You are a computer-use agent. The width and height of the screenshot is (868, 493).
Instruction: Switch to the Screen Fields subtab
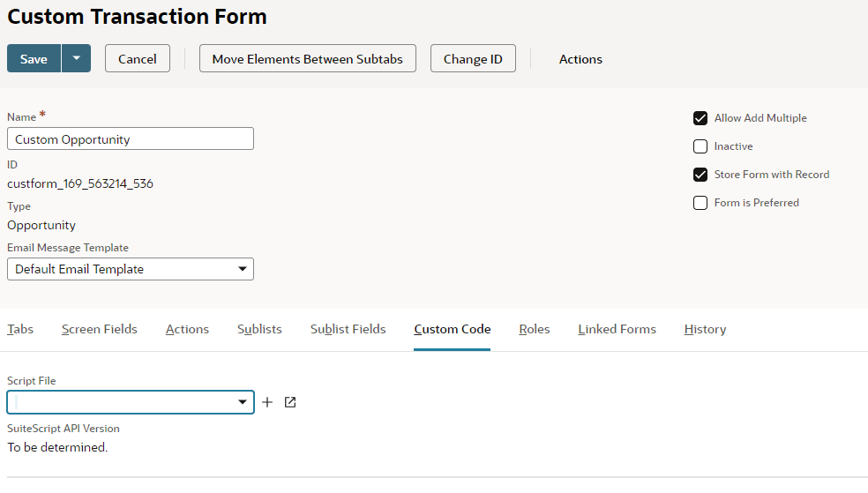pyautogui.click(x=99, y=329)
